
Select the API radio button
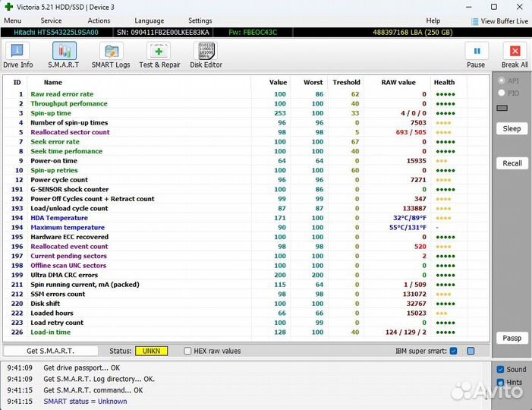click(501, 80)
